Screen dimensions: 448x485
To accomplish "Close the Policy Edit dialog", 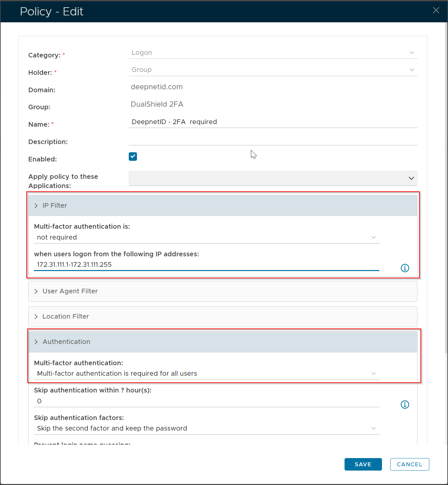I will (436, 11).
